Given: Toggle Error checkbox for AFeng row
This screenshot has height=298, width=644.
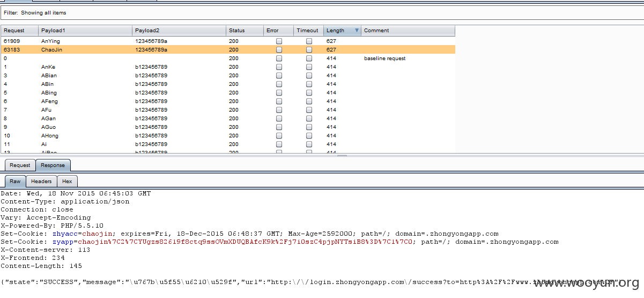Looking at the screenshot, I should (x=279, y=101).
